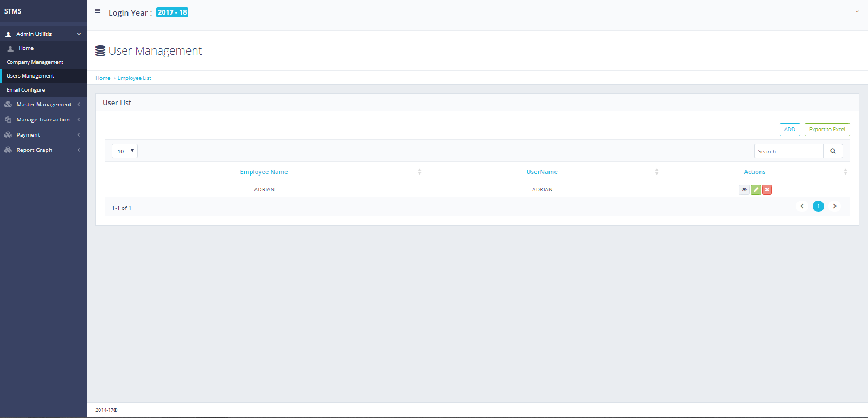Collapse the Admin Utilitis section
Image resolution: width=868 pixels, height=418 pixels.
(x=43, y=34)
